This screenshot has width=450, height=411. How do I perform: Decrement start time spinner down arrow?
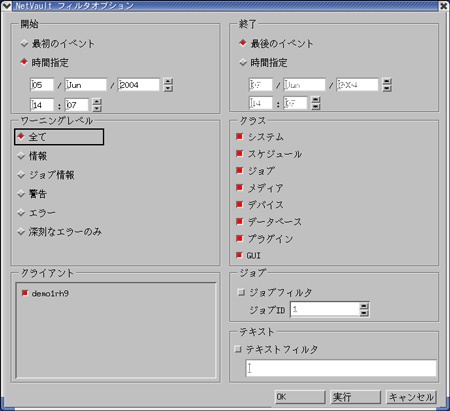(97, 108)
